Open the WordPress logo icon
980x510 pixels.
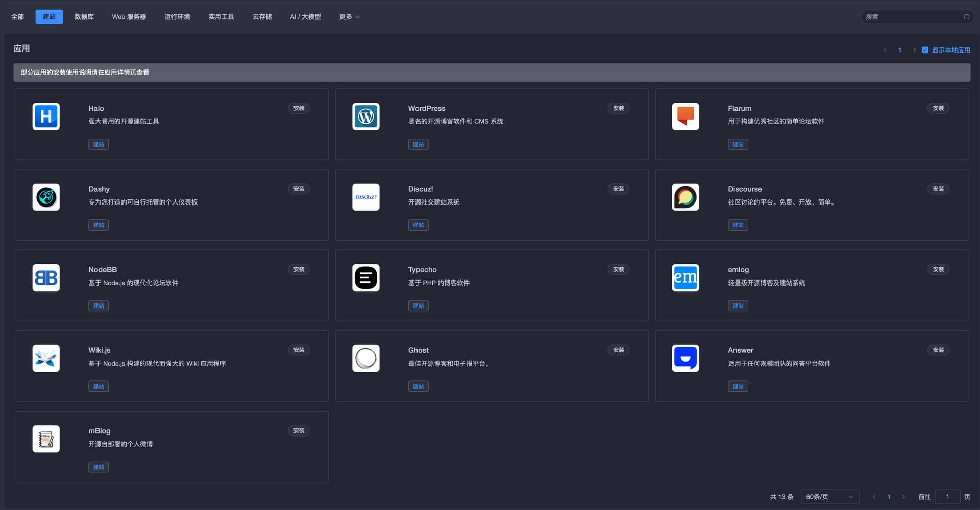click(x=365, y=116)
